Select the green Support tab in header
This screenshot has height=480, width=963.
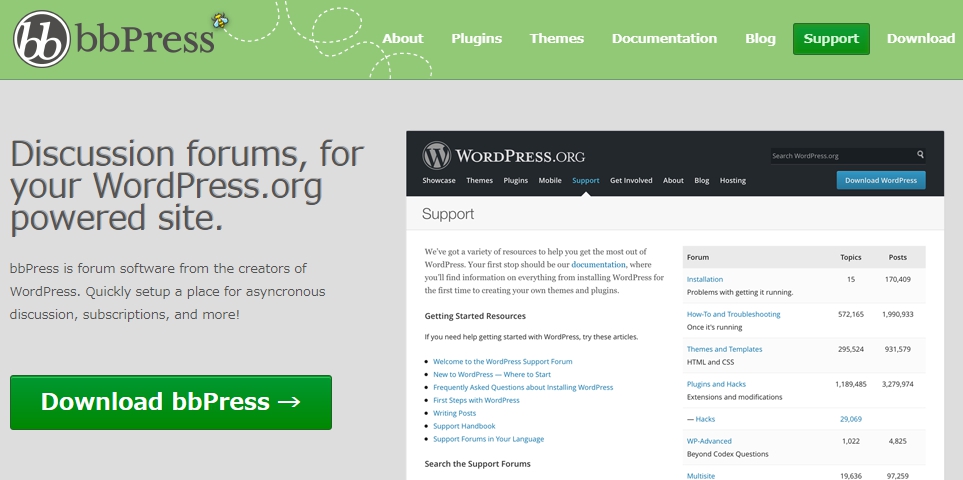[x=831, y=39]
